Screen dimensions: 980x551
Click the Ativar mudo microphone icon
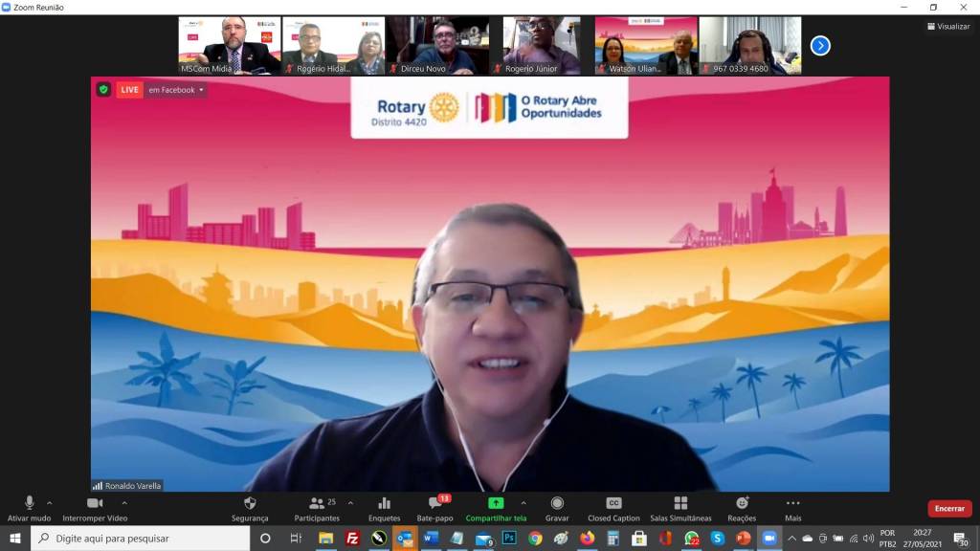tap(29, 503)
